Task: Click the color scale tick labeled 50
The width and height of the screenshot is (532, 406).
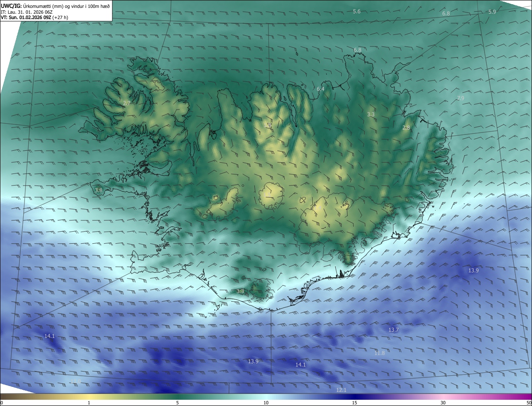Action: (529, 403)
